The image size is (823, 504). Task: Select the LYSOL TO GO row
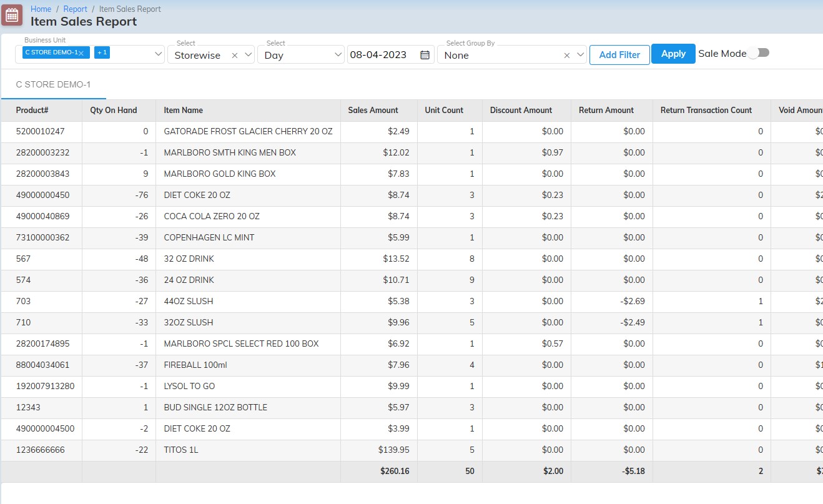click(411, 387)
